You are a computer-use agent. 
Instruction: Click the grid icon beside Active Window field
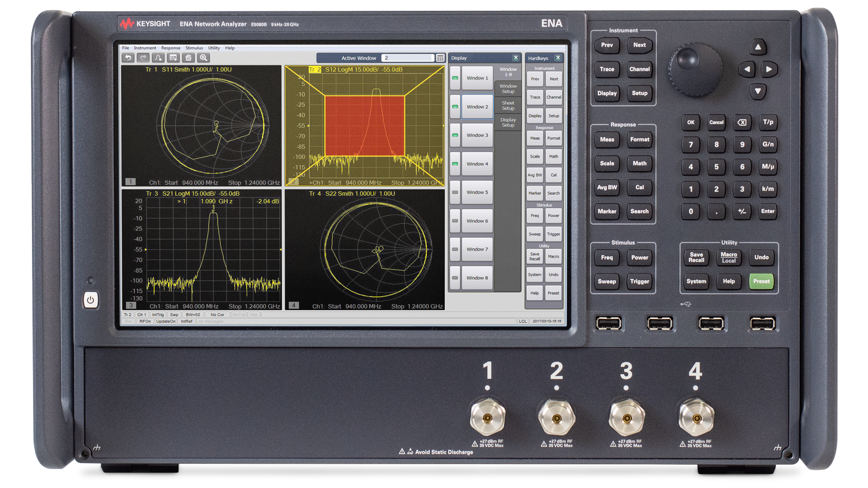pyautogui.click(x=441, y=57)
